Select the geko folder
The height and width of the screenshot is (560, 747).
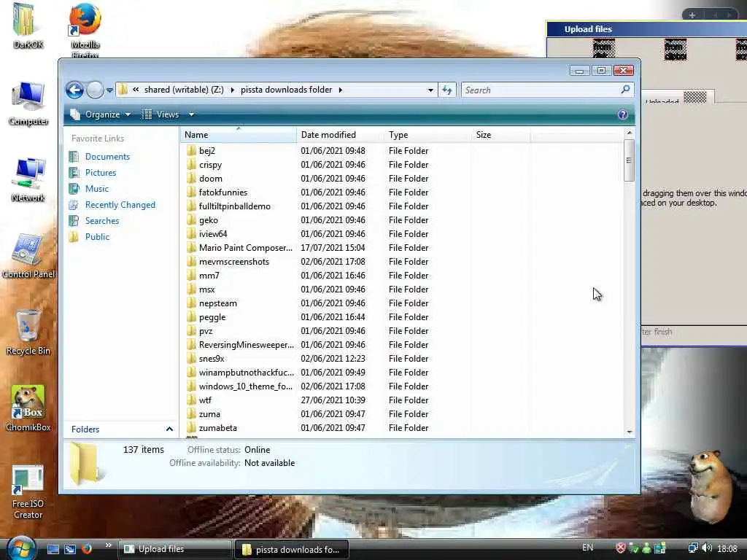click(209, 219)
